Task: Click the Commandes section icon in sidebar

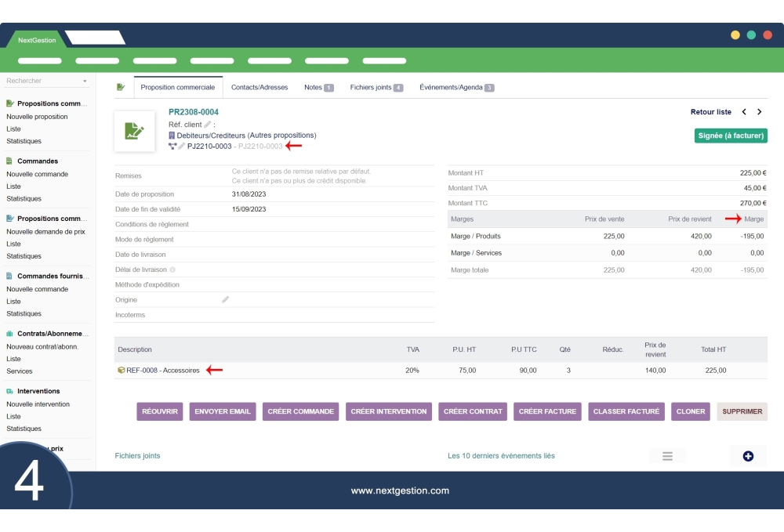Action: pos(8,161)
